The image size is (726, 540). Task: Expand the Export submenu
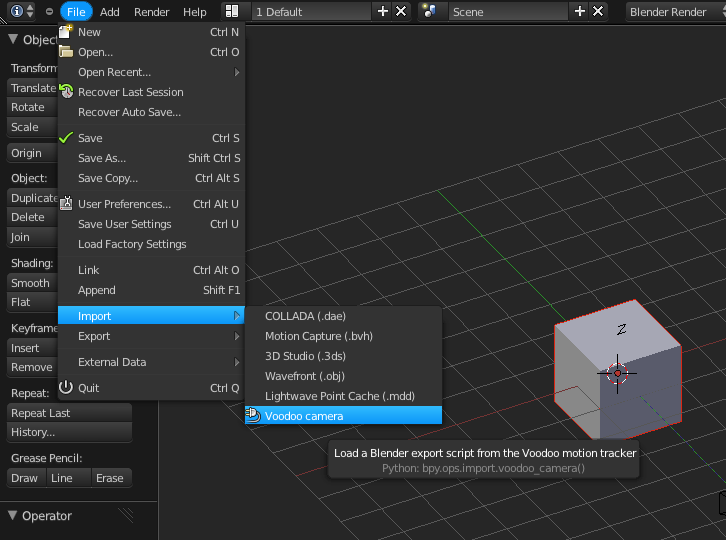click(x=151, y=336)
